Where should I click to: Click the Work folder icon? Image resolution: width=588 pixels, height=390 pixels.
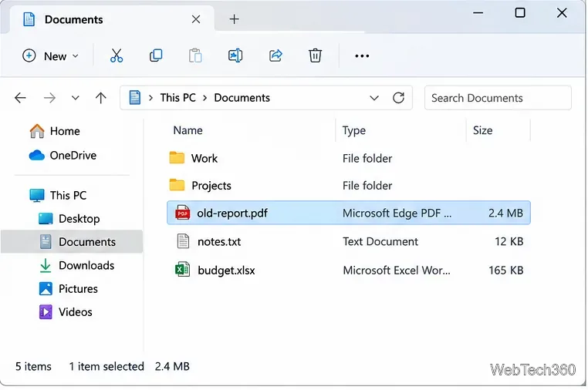click(177, 158)
